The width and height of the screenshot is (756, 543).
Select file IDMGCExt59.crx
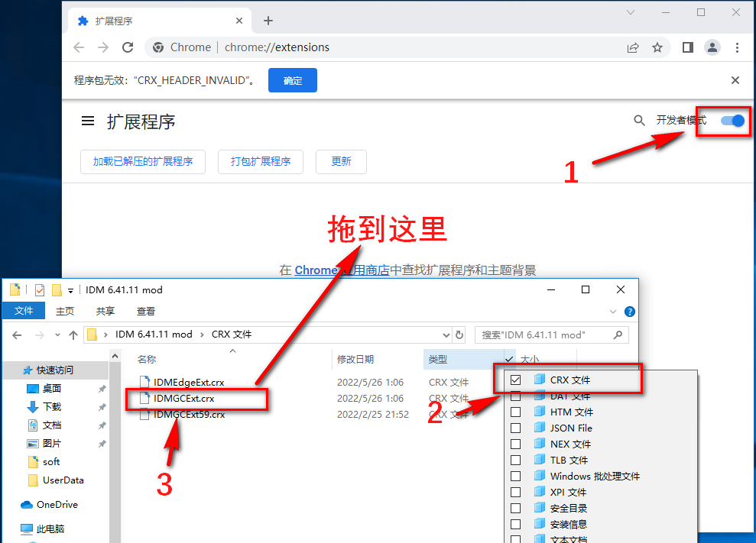(189, 415)
